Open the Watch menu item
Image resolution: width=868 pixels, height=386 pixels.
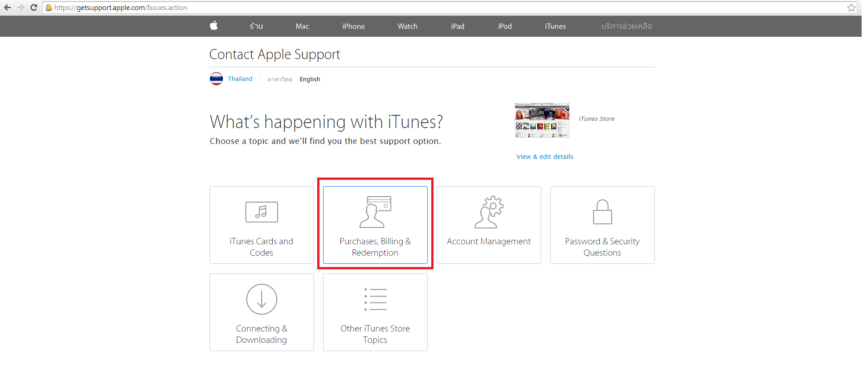click(x=408, y=26)
